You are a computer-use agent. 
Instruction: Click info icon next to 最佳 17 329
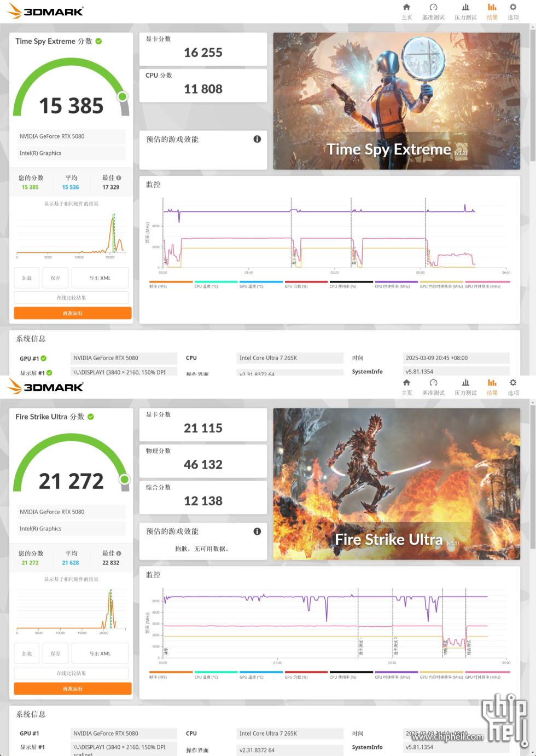click(x=119, y=178)
